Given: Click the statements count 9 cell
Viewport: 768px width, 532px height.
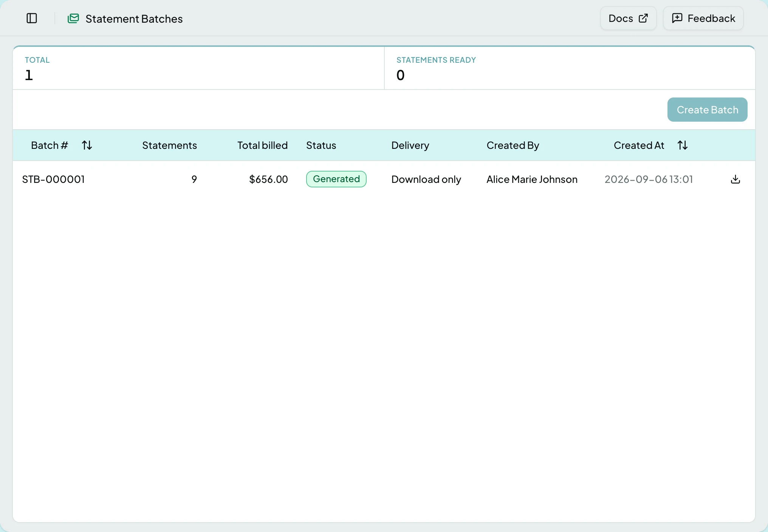Looking at the screenshot, I should click(194, 179).
